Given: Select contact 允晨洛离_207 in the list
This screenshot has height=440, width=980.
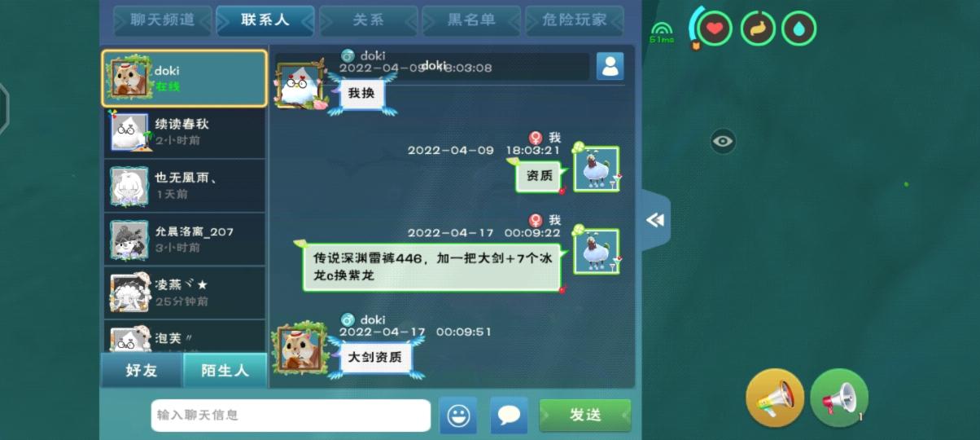Looking at the screenshot, I should point(184,240).
